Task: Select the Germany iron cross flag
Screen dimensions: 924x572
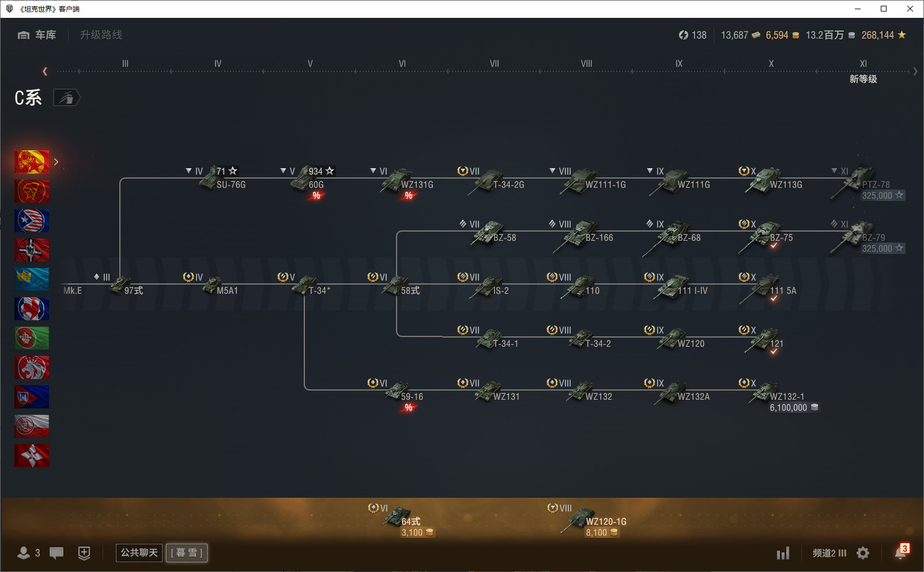Action: [32, 250]
